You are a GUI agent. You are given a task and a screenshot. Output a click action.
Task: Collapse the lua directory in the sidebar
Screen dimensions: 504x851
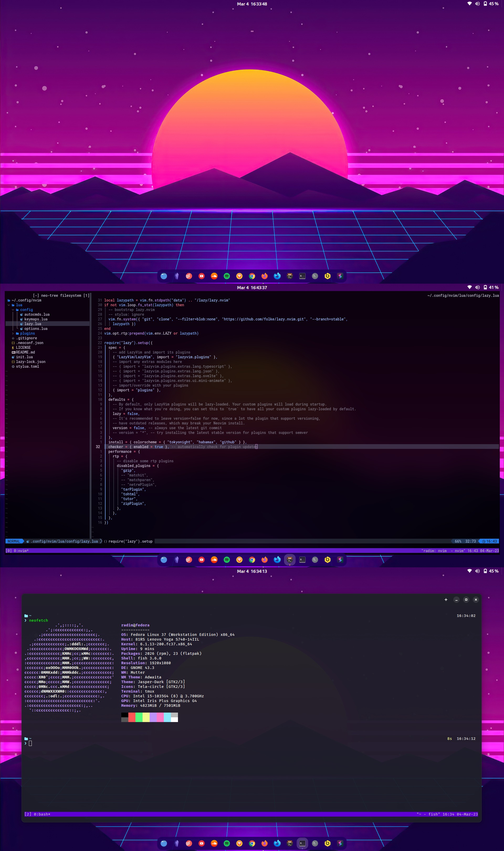(x=9, y=305)
